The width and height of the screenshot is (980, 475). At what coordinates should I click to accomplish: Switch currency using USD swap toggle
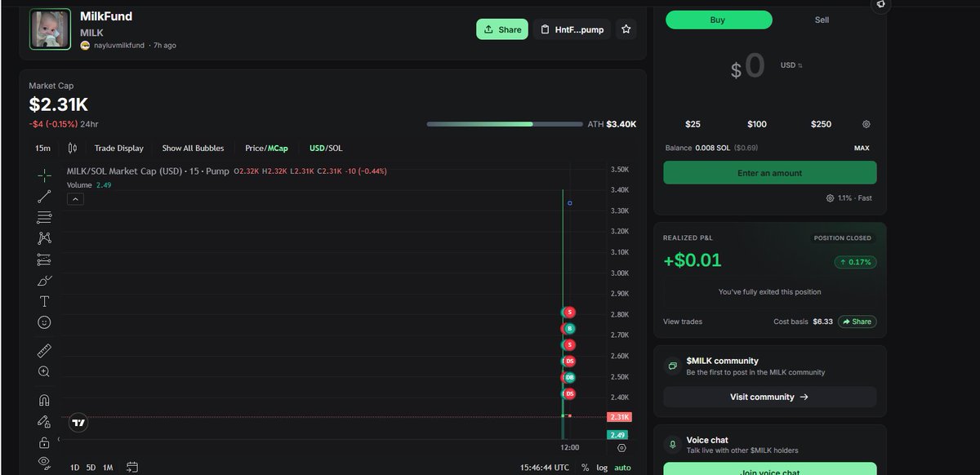[791, 65]
